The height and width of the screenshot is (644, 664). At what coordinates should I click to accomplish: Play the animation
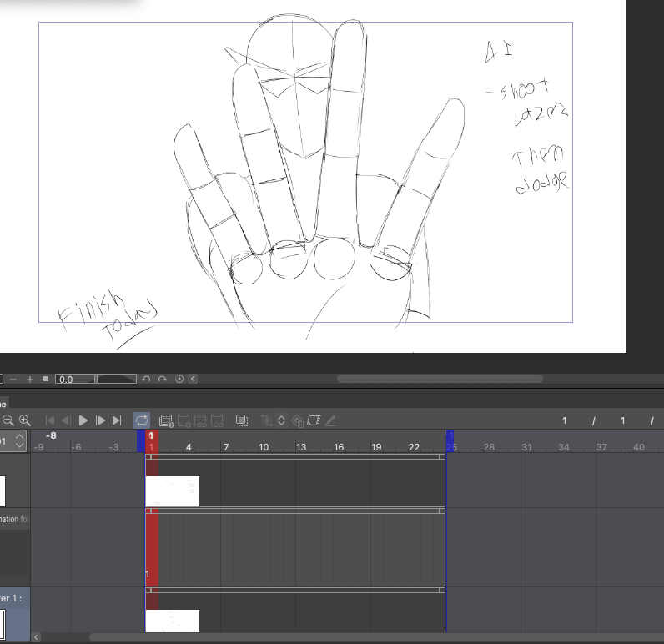click(x=83, y=420)
